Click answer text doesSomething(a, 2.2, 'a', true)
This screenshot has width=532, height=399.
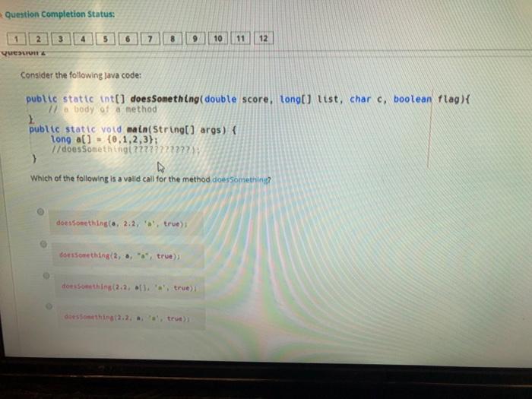122,223
